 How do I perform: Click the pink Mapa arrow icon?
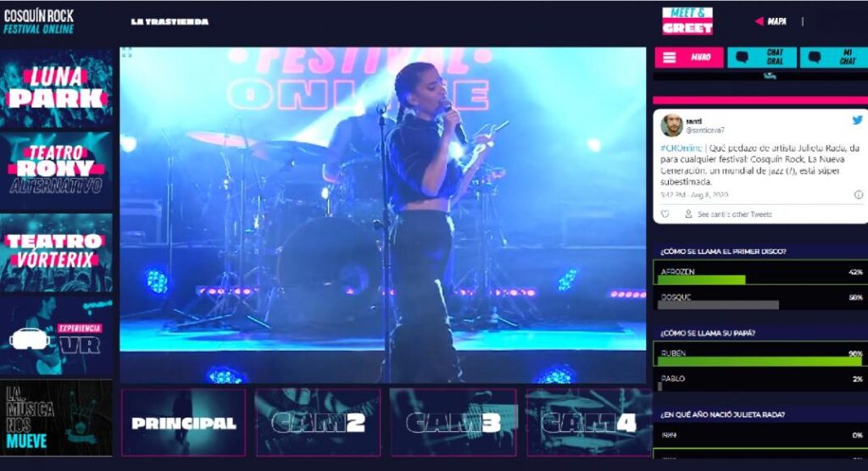[x=759, y=22]
